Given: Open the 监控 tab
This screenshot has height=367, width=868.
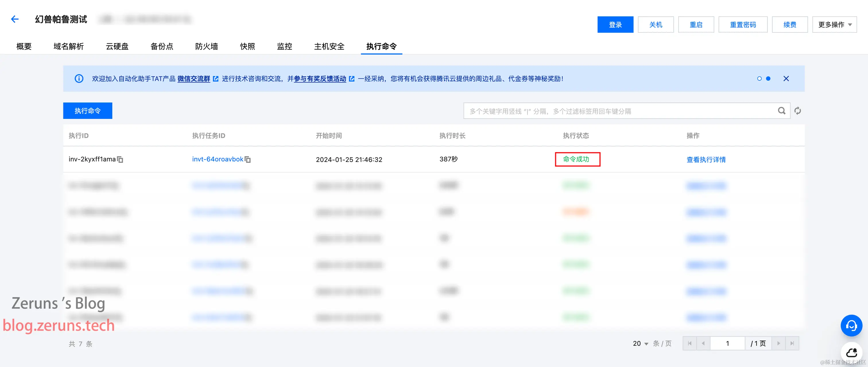Looking at the screenshot, I should pyautogui.click(x=284, y=46).
